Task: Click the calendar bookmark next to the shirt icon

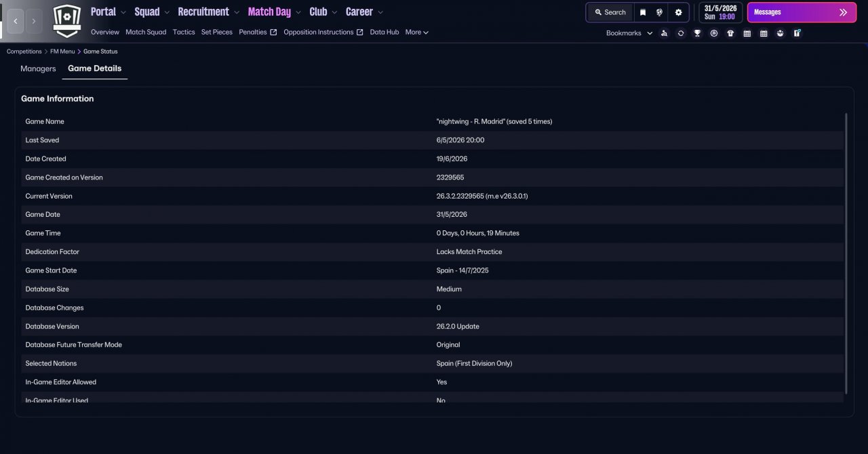Action: click(x=747, y=33)
